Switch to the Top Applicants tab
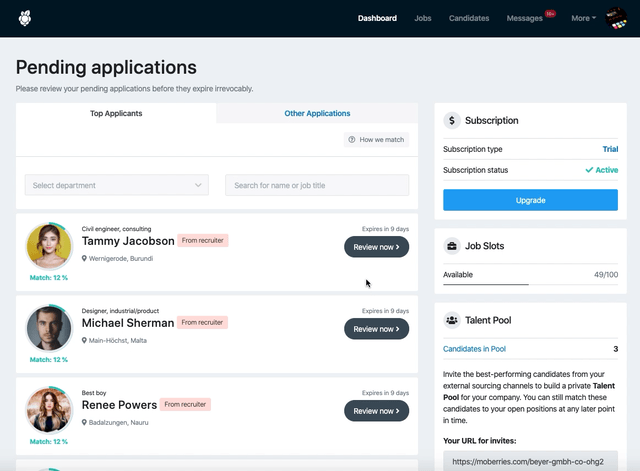Screen dimensions: 640x471 pyautogui.click(x=116, y=113)
